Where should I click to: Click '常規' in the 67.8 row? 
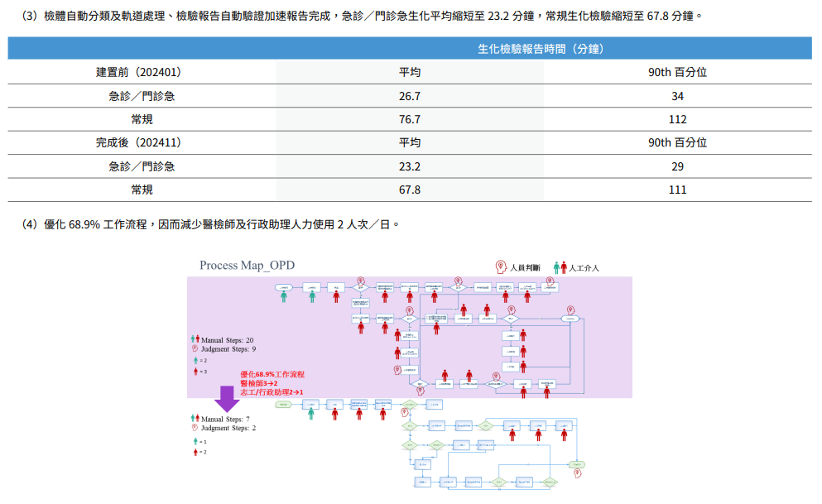click(x=142, y=190)
